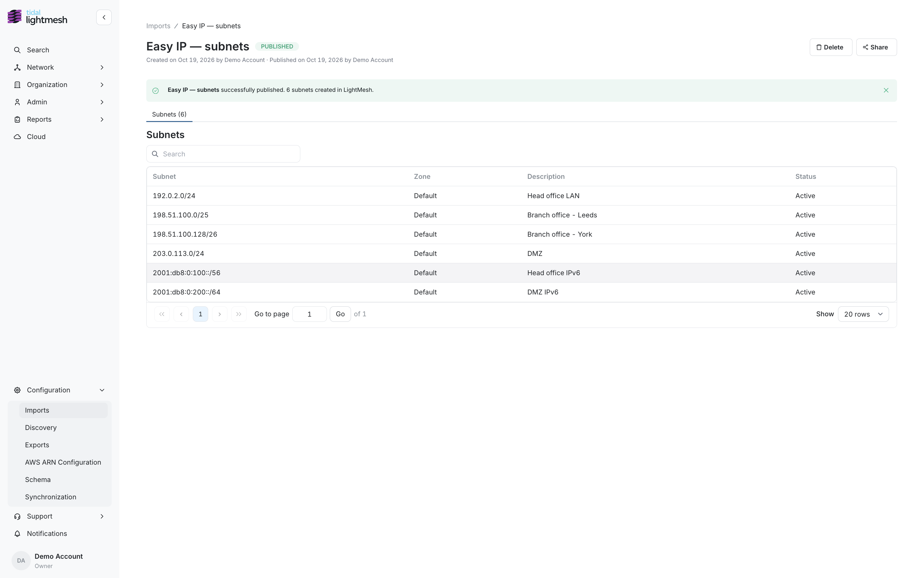
Task: Select subnet 2001:db8:0:100::/56
Action: pyautogui.click(x=187, y=273)
